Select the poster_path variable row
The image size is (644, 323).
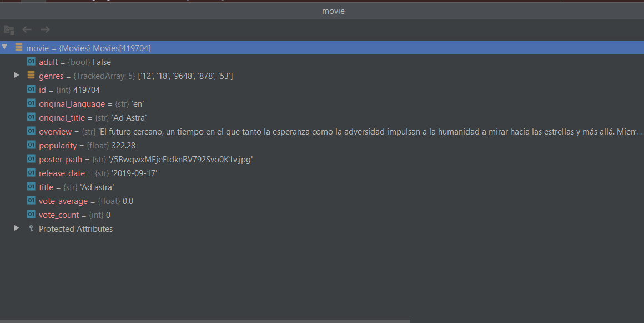coord(145,160)
